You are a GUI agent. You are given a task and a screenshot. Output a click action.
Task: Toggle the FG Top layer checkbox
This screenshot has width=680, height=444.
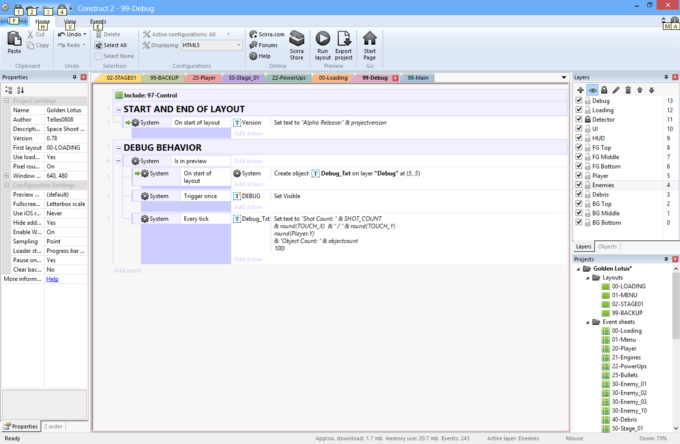click(x=579, y=147)
